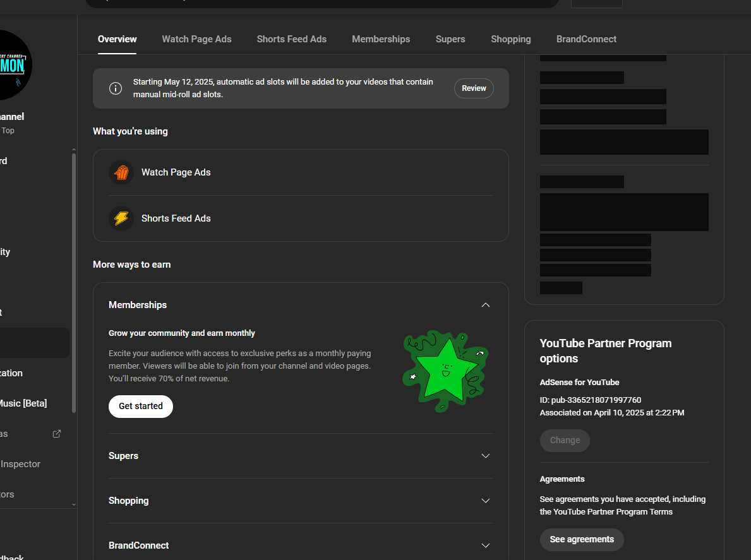Click the 'Grow your community and earn monthly' heading
The height and width of the screenshot is (560, 751).
(181, 333)
